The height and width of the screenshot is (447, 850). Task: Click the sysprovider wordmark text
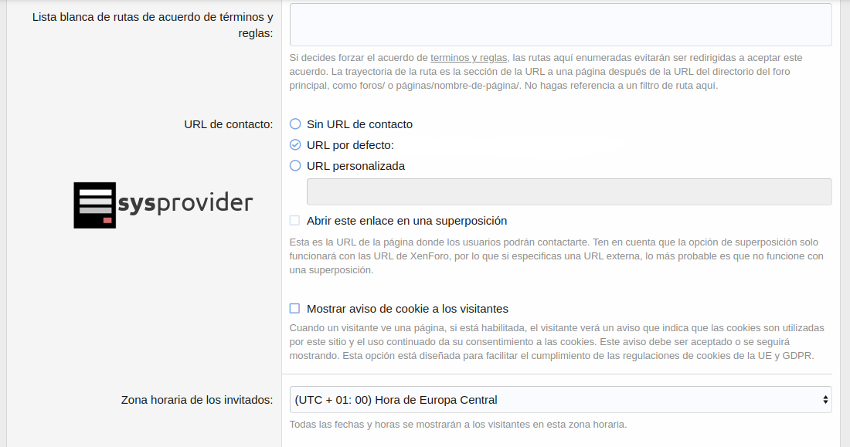coord(185,203)
